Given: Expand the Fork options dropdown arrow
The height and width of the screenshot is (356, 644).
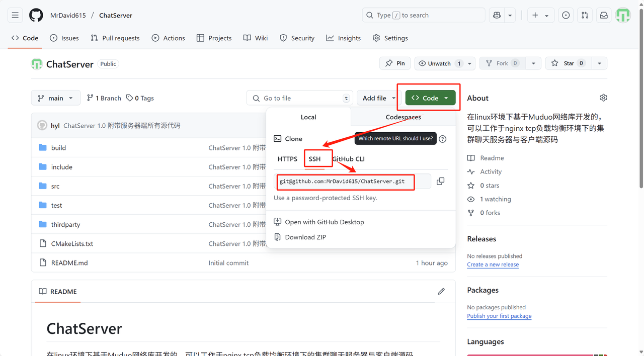Looking at the screenshot, I should coord(533,63).
